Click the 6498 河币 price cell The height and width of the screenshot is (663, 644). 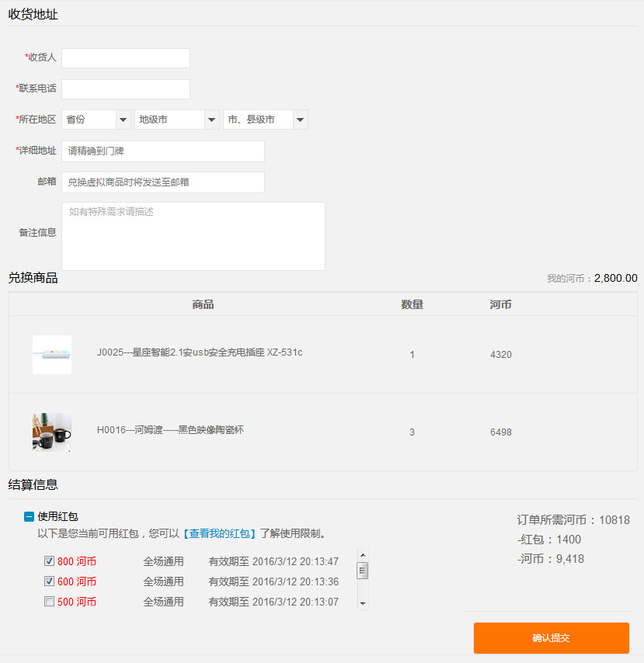click(x=501, y=432)
